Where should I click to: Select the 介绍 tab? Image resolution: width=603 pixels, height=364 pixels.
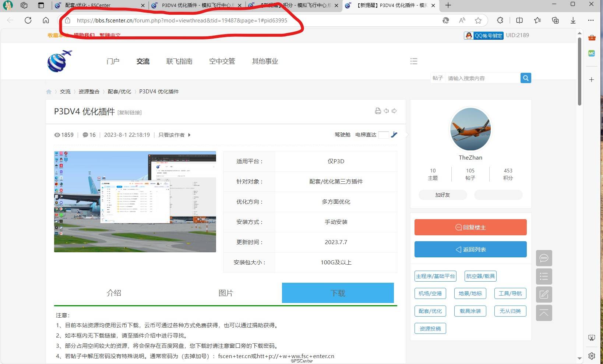114,293
